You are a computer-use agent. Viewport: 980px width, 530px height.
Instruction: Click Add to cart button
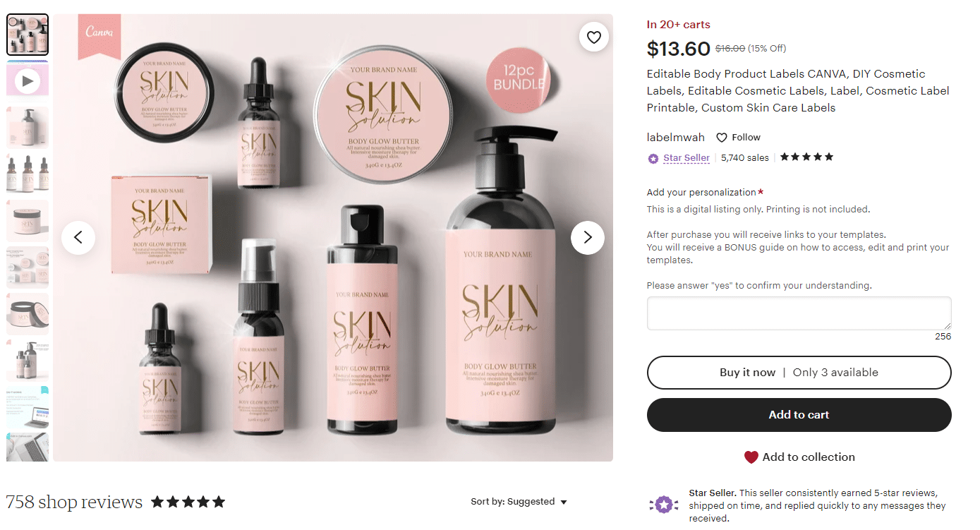click(x=799, y=415)
